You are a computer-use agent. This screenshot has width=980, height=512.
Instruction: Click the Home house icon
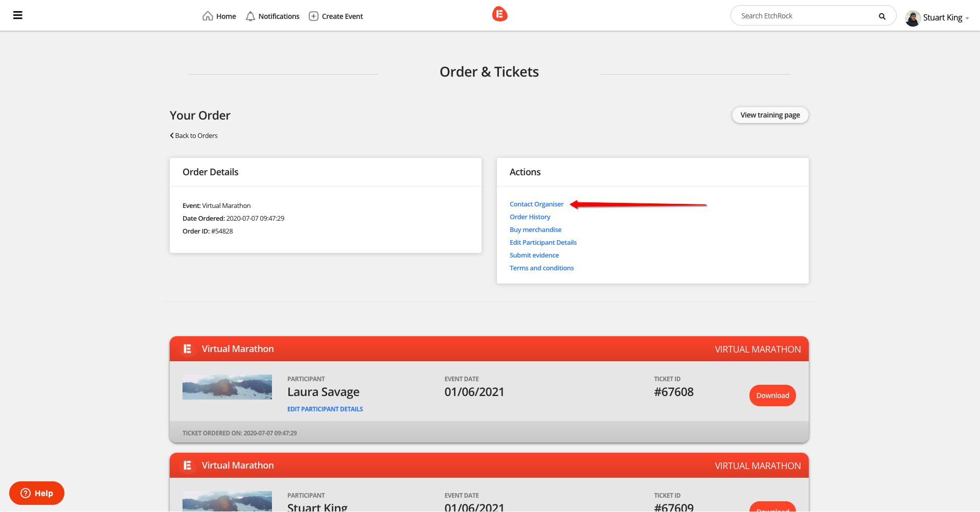208,16
